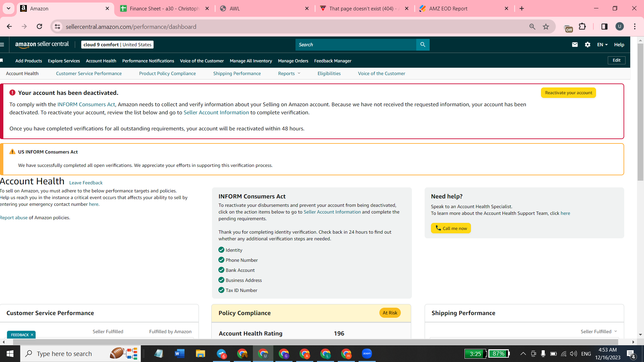This screenshot has width=644, height=362.
Task: Open the Extensions puzzle icon
Action: (x=582, y=26)
